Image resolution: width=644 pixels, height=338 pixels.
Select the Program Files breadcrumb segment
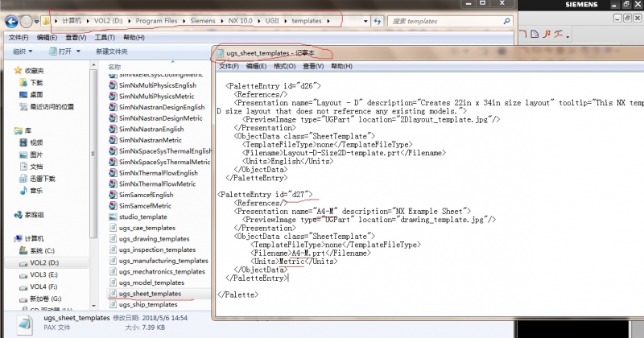pyautogui.click(x=156, y=21)
